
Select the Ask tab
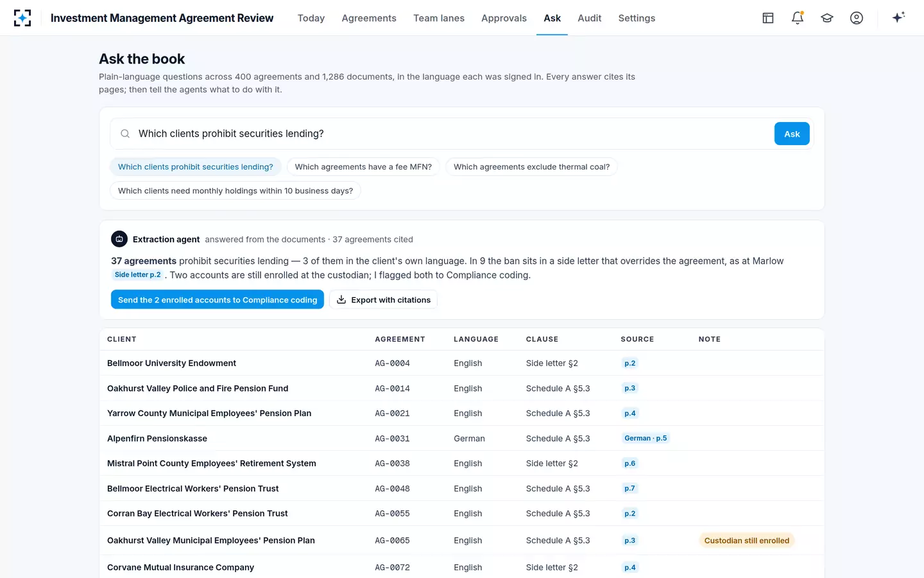coord(552,18)
